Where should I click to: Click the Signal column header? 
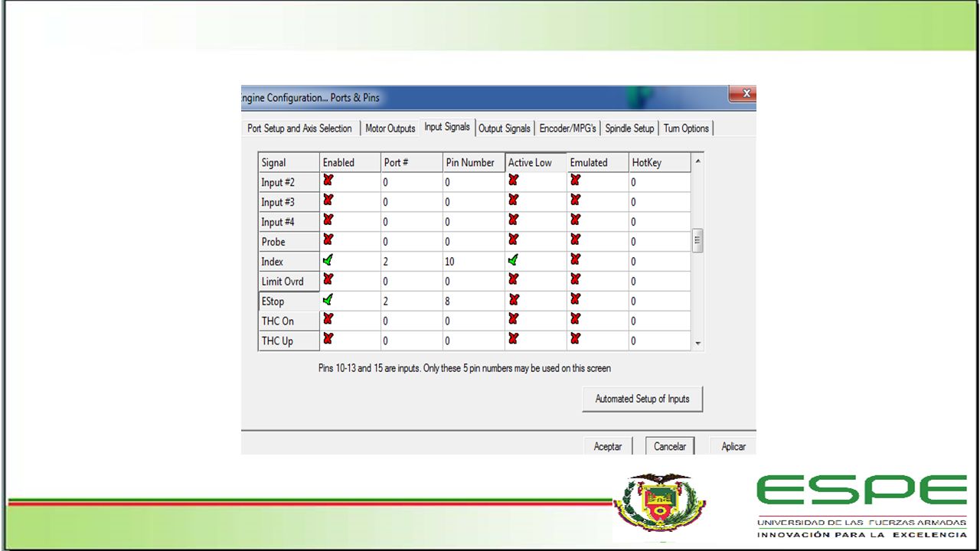click(x=289, y=162)
